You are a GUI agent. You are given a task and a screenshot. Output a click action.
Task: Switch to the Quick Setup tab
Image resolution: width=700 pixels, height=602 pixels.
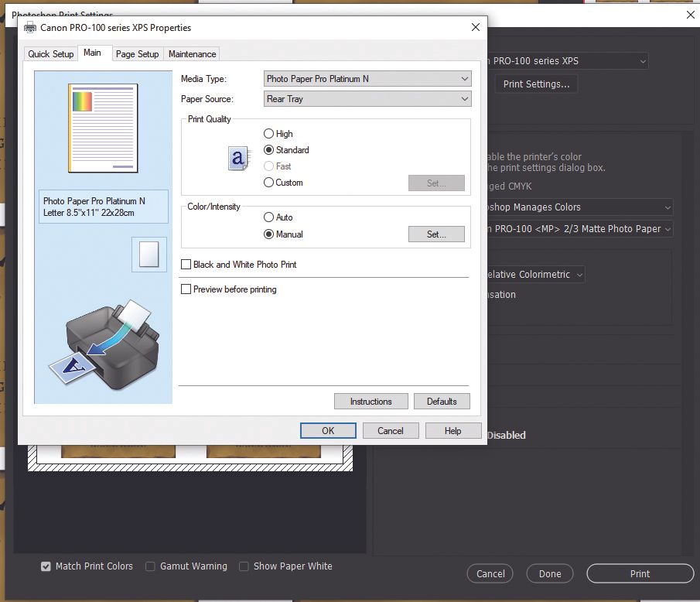pos(50,53)
